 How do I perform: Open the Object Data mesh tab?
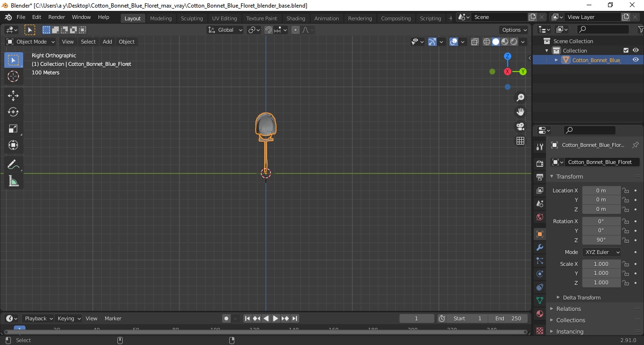(x=539, y=300)
